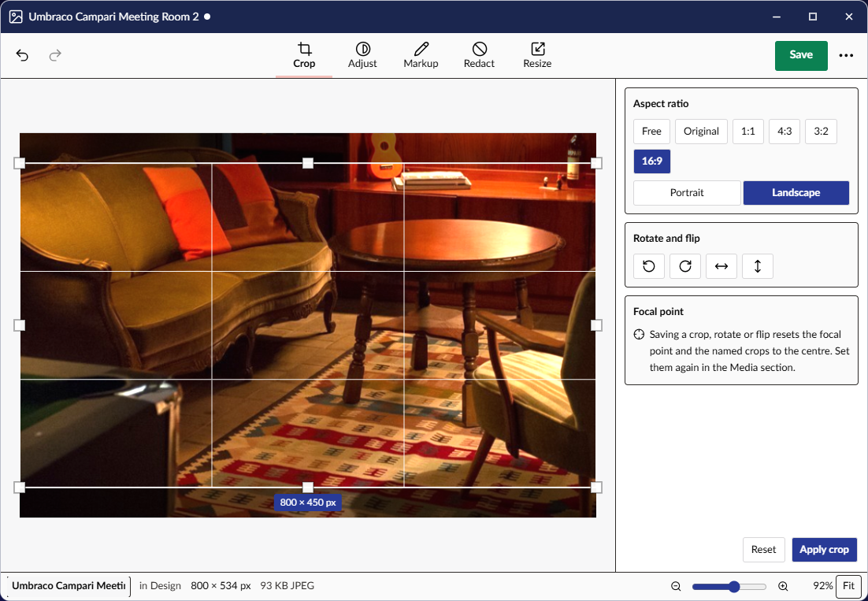The width and height of the screenshot is (868, 601).
Task: Flip image horizontally
Action: coord(721,266)
